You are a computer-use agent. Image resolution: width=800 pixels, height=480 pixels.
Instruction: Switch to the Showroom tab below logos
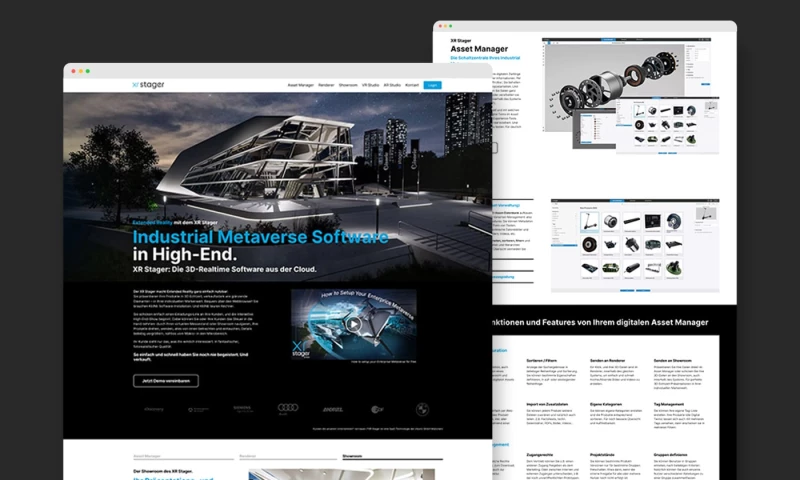tap(352, 455)
